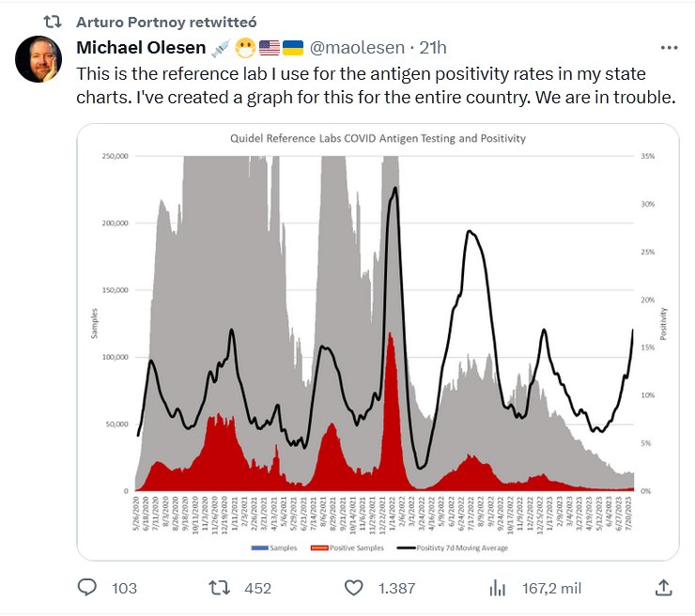This screenshot has height=616, width=695.
Task: Click the @maolesen handle
Action: click(x=351, y=48)
